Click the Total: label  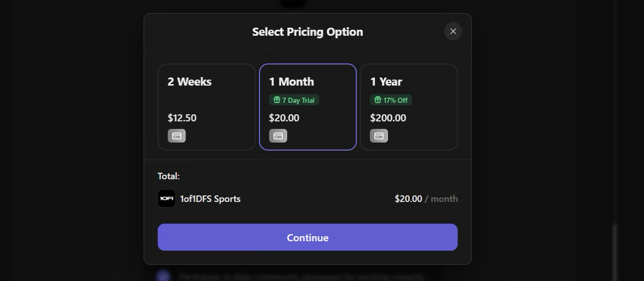tap(168, 176)
